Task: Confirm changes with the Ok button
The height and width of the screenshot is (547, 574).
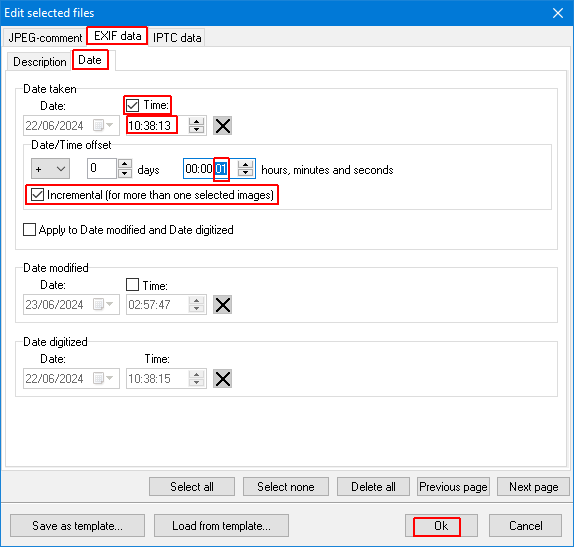Action: pyautogui.click(x=441, y=526)
